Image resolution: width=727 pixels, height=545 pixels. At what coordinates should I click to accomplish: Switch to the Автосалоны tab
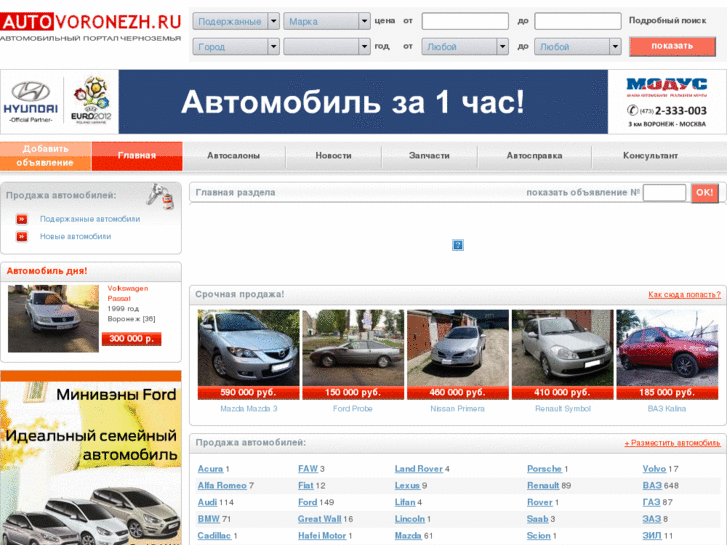click(x=233, y=156)
